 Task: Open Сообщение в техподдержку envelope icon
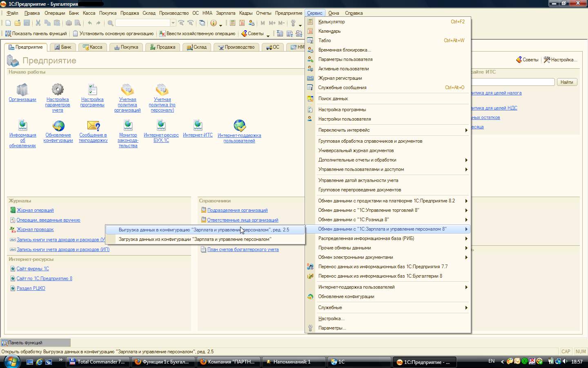[x=93, y=126]
